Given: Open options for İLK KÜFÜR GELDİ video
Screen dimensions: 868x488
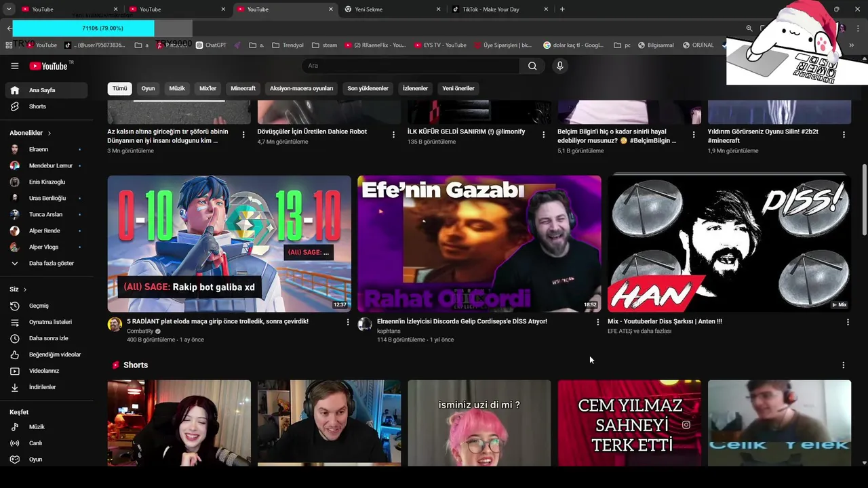Looking at the screenshot, I should point(543,134).
